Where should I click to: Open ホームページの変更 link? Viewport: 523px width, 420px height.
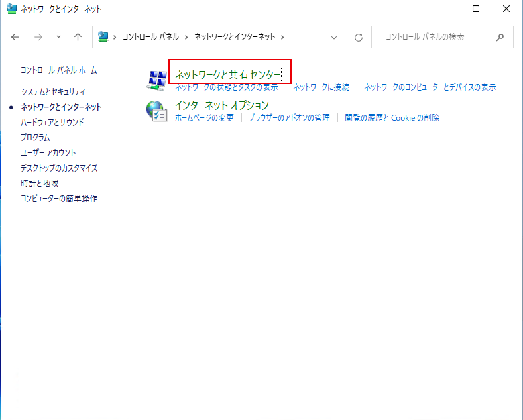[x=204, y=118]
